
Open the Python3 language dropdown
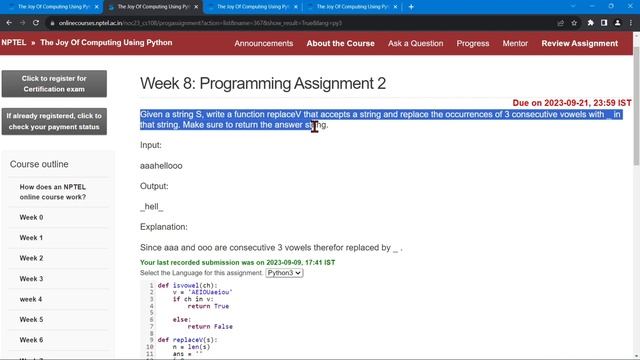[x=284, y=273]
